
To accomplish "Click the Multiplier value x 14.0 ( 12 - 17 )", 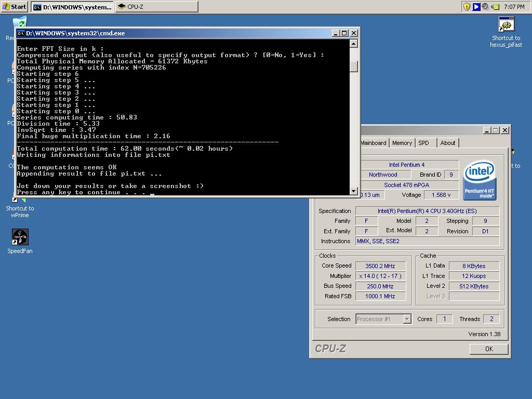I will (x=380, y=276).
